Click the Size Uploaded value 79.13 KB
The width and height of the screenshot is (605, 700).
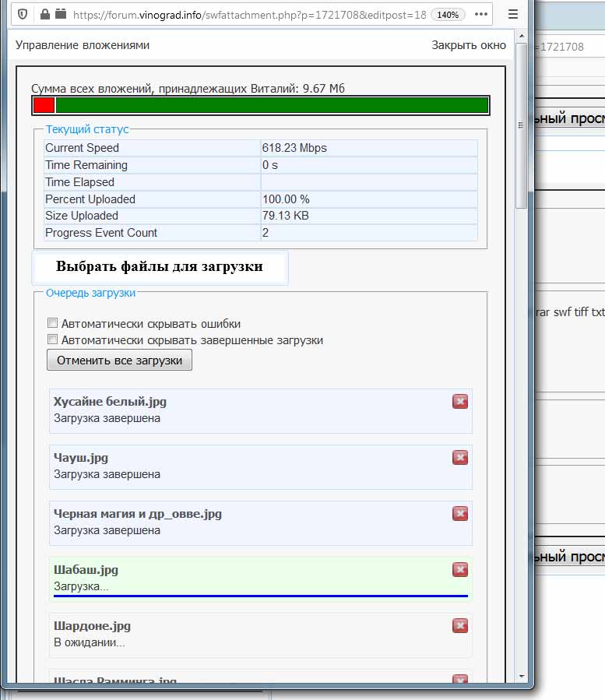[x=285, y=216]
